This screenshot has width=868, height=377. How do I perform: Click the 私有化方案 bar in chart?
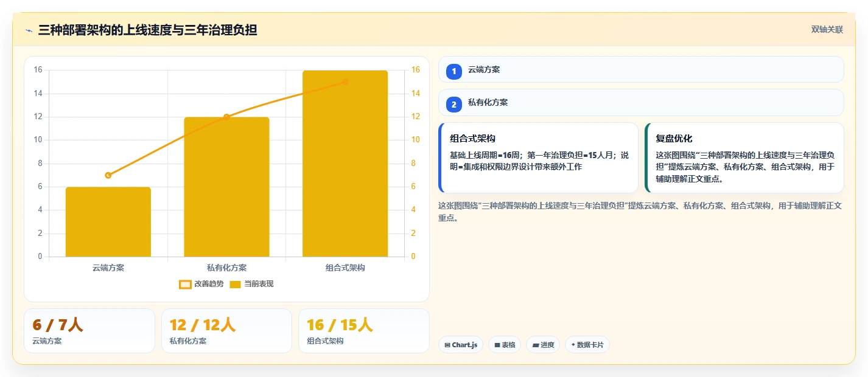point(226,187)
